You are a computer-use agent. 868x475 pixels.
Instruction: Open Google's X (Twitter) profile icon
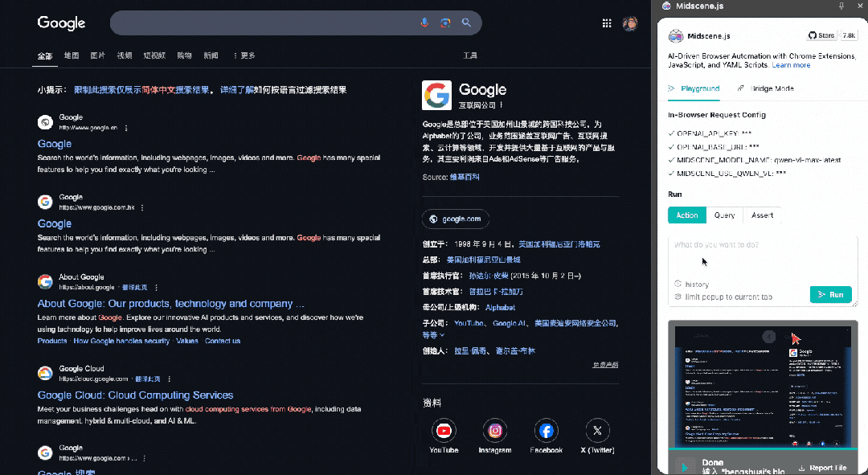597,430
